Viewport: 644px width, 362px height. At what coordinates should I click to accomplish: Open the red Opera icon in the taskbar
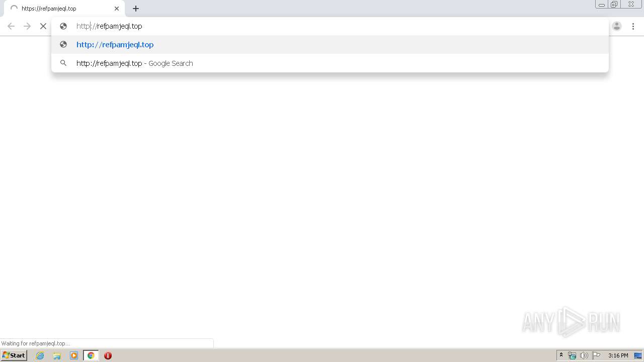pos(108,355)
